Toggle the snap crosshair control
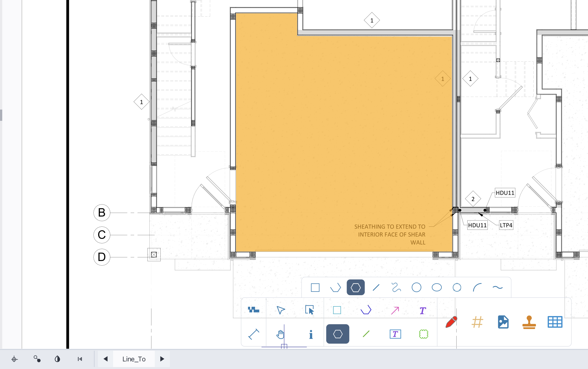 click(x=14, y=359)
